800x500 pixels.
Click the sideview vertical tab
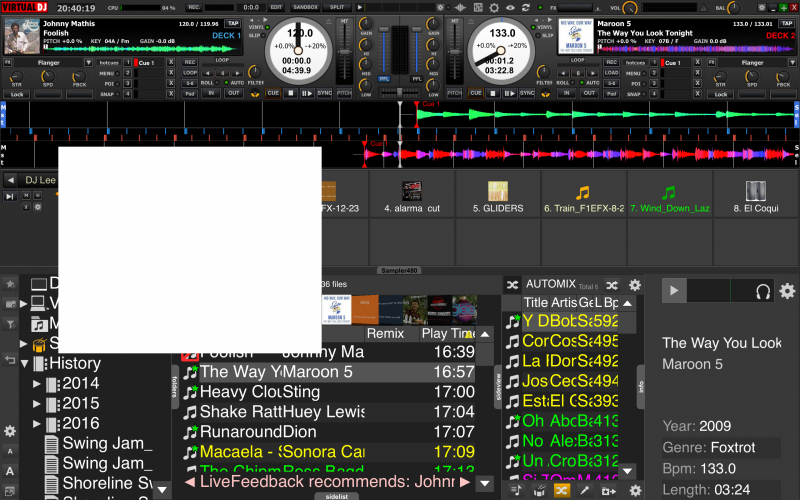tap(498, 387)
